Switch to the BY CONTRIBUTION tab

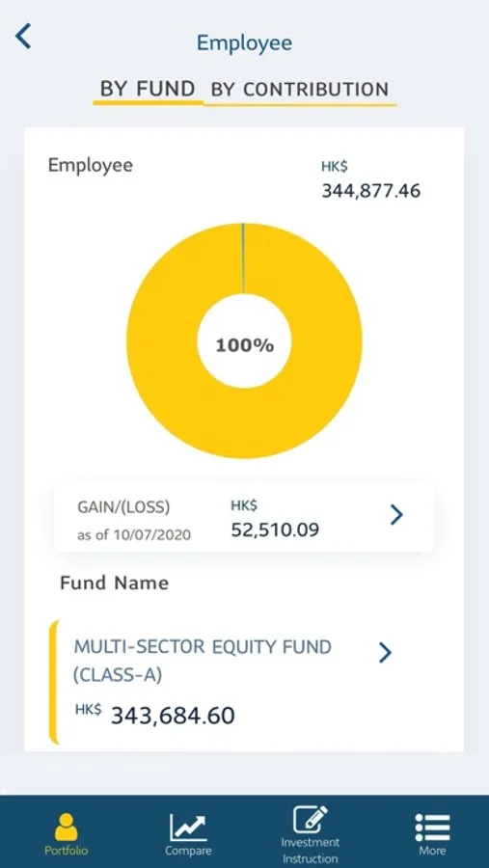300,90
